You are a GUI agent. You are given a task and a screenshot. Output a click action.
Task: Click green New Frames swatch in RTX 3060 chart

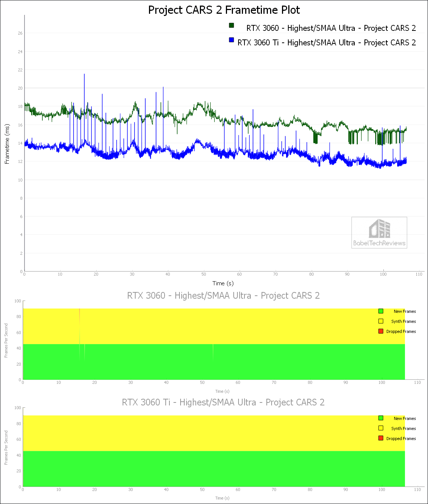pos(381,311)
